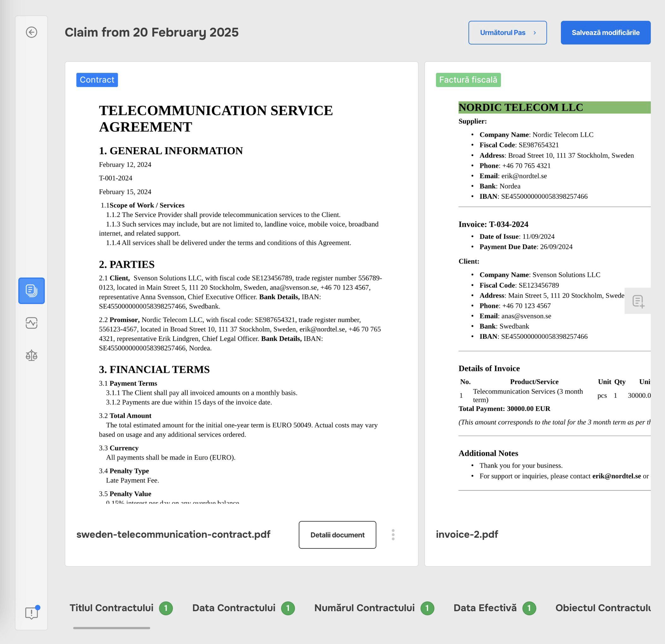Select the Obiectul Contractului tab
This screenshot has width=665, height=644.
pos(603,608)
